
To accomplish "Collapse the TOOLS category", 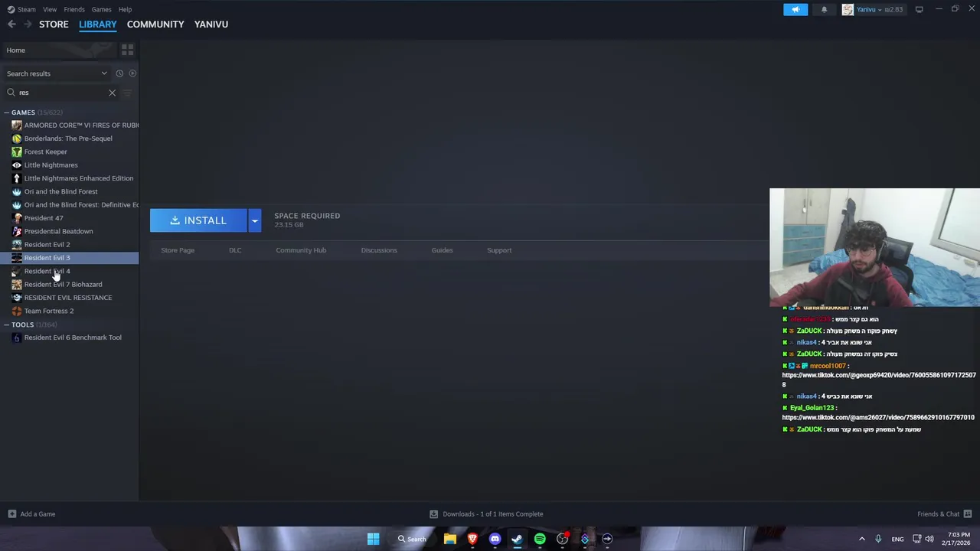I will point(7,324).
